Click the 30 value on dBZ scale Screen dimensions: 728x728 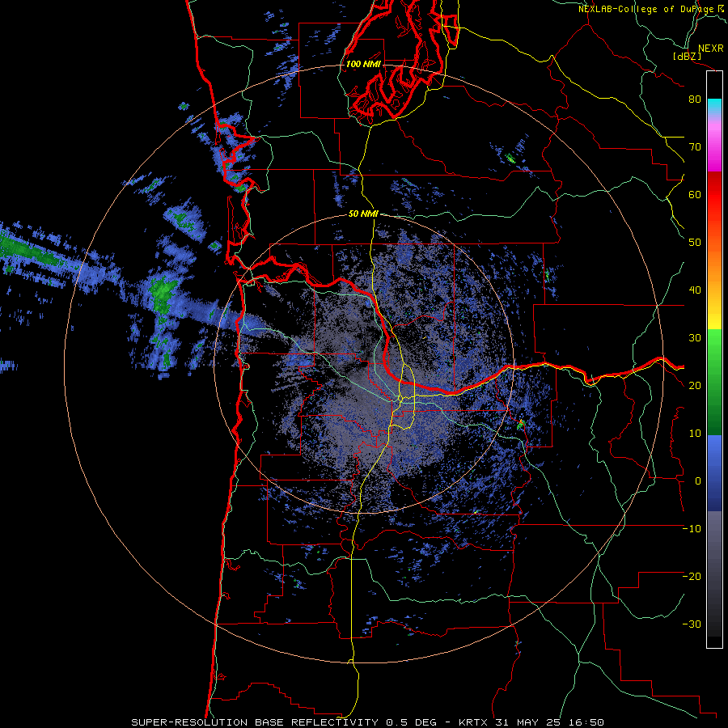695,338
